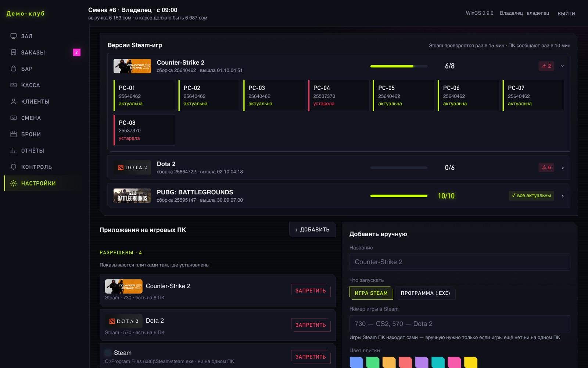
Task: Click the gear icon next to НАСТРОЙКИ
Action: (14, 183)
